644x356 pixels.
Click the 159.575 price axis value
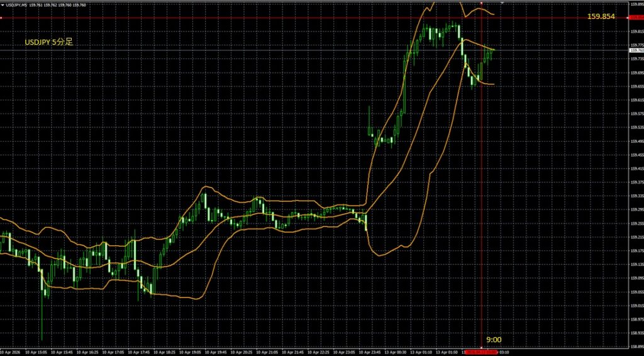636,114
